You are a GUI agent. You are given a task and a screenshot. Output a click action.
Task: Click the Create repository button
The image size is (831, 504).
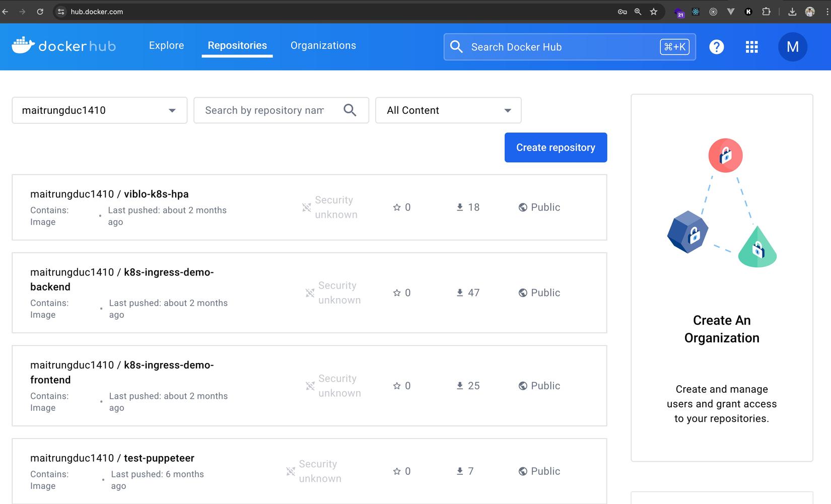pos(556,148)
